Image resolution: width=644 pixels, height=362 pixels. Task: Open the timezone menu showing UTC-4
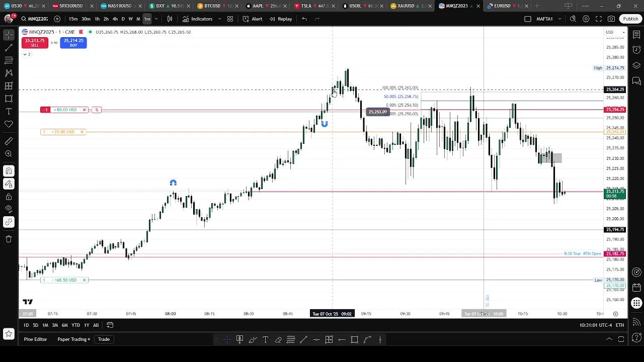pos(596,325)
